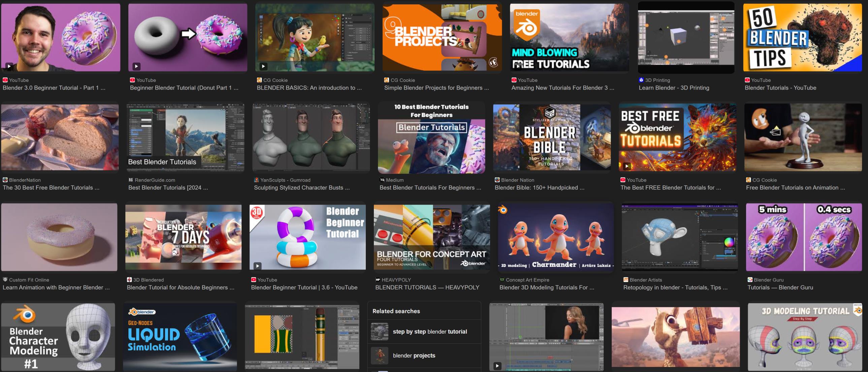Open the desert creature holding wood plank thumbnail
Screen dimensions: 868x372
coord(676,337)
